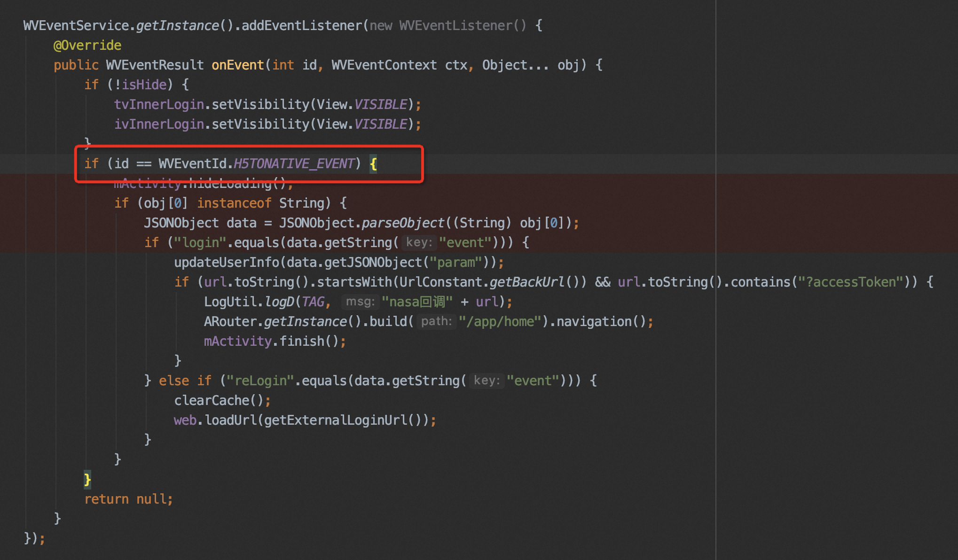The height and width of the screenshot is (560, 958).
Task: Click the @Override annotation
Action: coord(87,45)
